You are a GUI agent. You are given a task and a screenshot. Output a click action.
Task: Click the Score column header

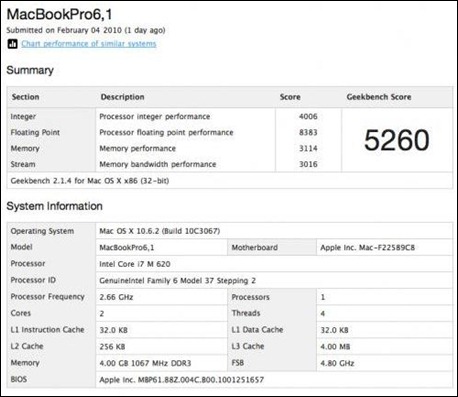coord(290,97)
